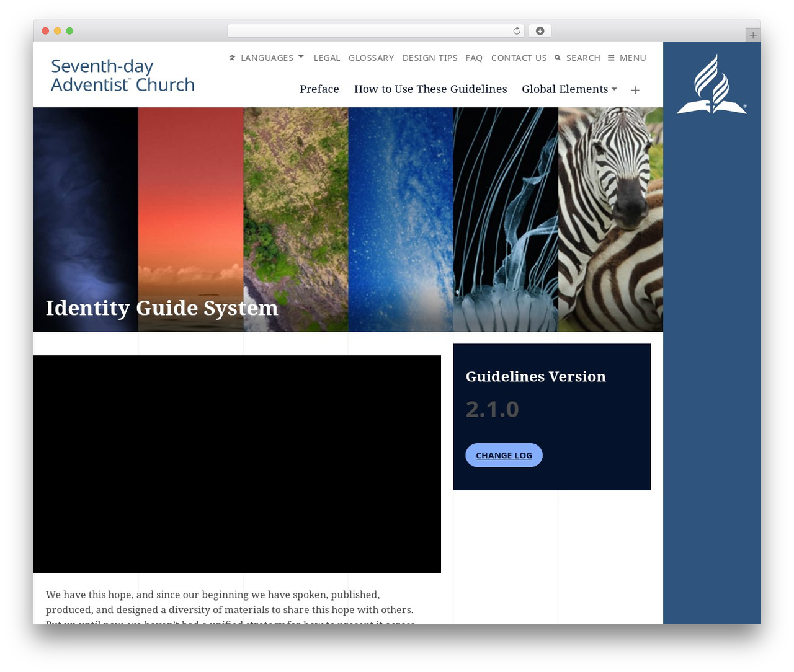The width and height of the screenshot is (794, 672).
Task: Click the red close window button
Action: coord(45,31)
